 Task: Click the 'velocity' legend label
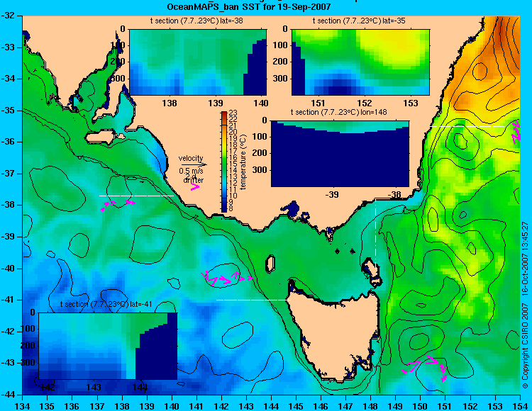pos(191,158)
